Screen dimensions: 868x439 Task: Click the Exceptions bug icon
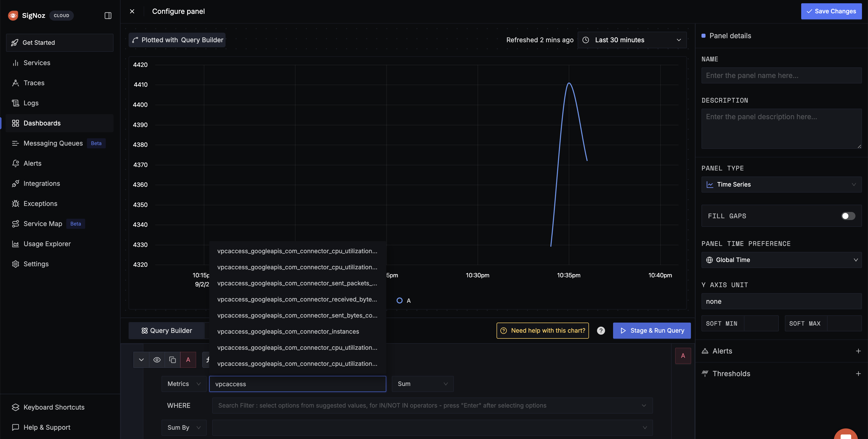[x=16, y=203]
